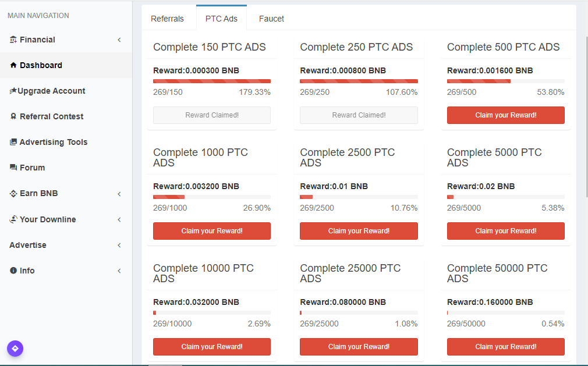Click the Advertising Tools image icon
Image resolution: width=588 pixels, height=366 pixels.
[13, 142]
